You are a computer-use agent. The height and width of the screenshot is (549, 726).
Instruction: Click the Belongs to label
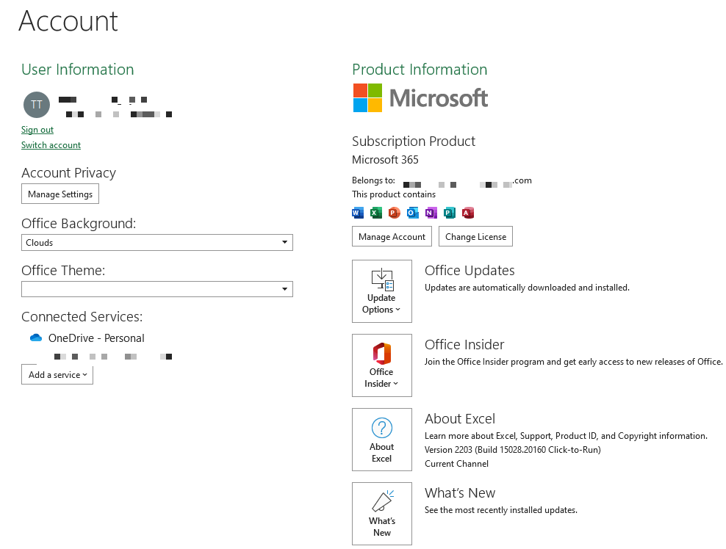(x=374, y=180)
